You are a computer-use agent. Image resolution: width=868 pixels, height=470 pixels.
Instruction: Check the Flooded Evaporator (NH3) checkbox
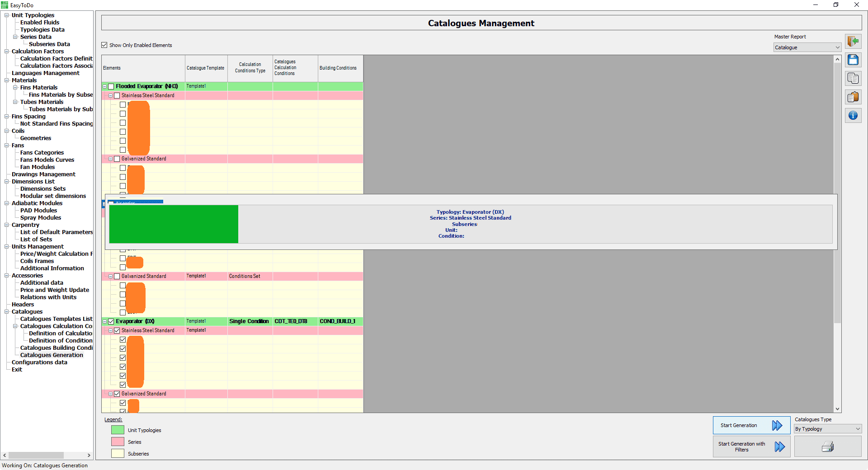[111, 86]
